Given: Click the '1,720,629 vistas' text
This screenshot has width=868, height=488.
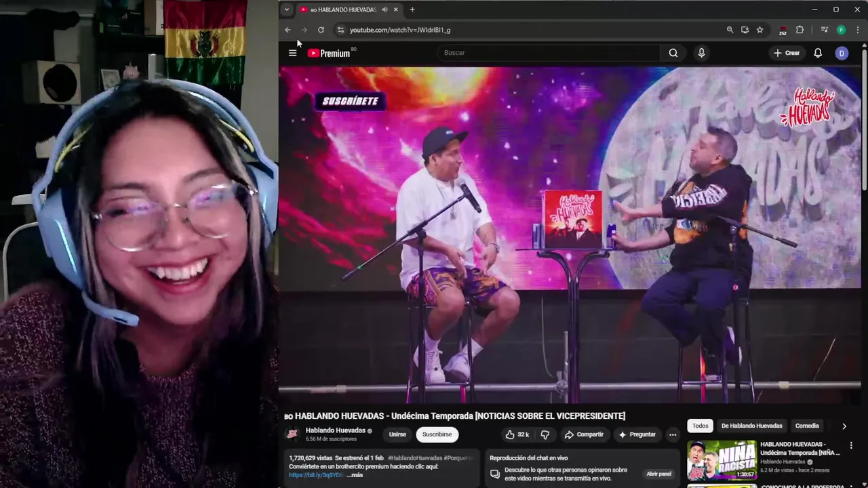Looking at the screenshot, I should click(x=311, y=458).
